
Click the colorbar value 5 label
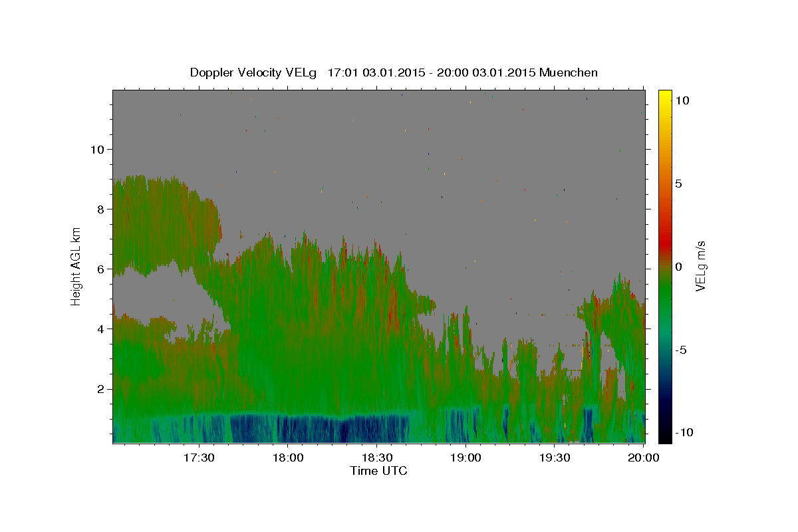(x=680, y=184)
